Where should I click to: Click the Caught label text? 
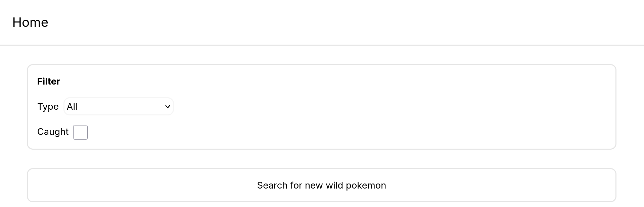point(53,132)
